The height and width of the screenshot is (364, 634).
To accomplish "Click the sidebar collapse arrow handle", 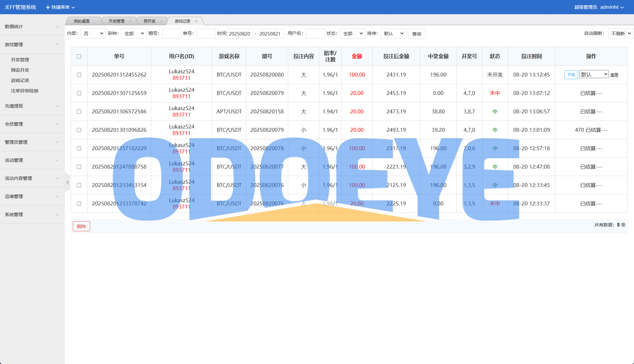I will click(x=67, y=182).
